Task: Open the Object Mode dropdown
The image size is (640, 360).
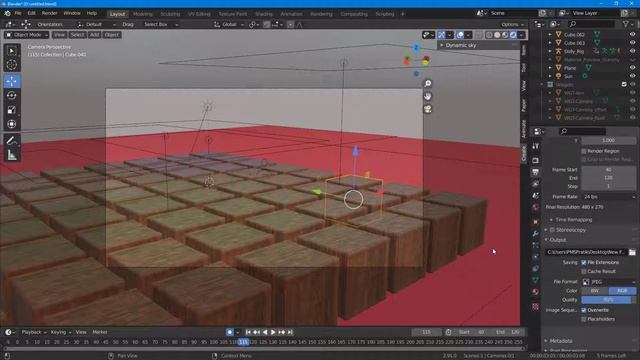Action: click(26, 35)
